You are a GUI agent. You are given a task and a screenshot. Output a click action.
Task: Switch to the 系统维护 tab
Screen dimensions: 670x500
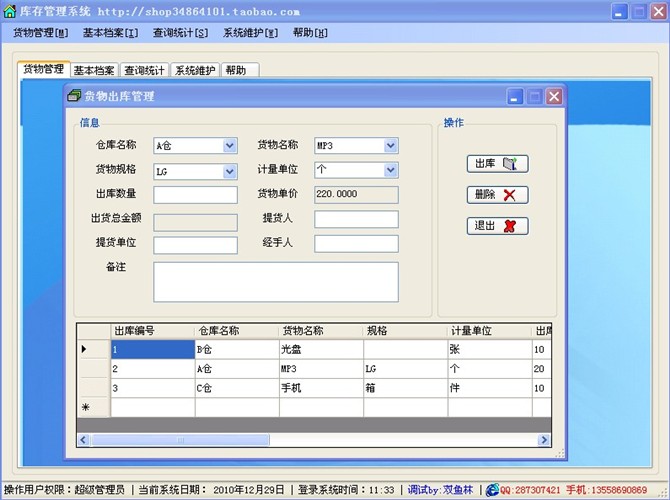[x=195, y=70]
